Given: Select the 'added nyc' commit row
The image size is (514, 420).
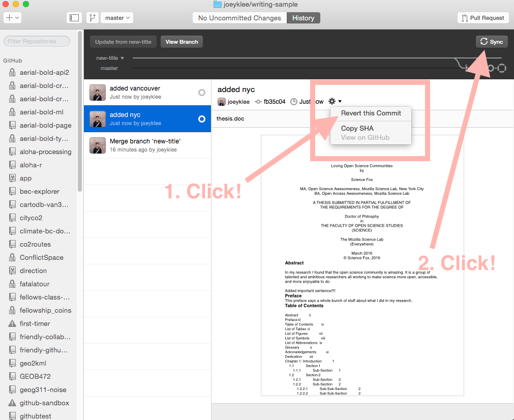Looking at the screenshot, I should coord(147,118).
